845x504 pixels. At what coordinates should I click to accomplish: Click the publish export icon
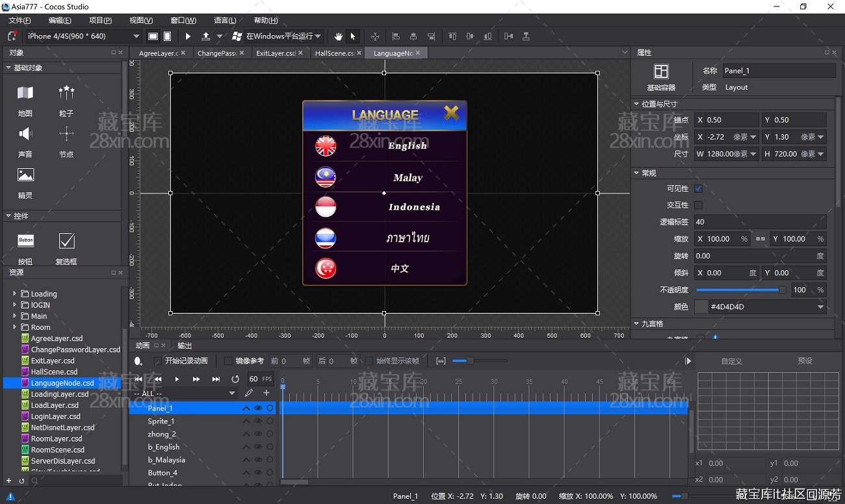206,36
